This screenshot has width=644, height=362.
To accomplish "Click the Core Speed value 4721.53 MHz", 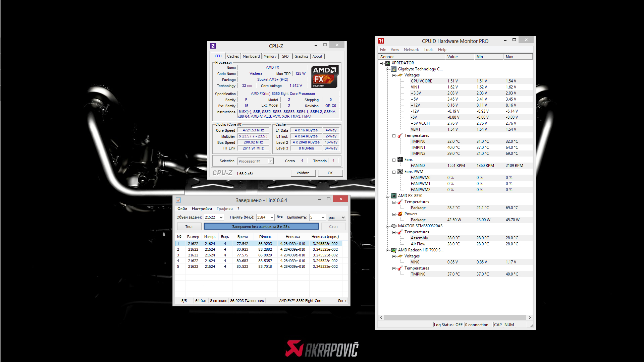I will 254,130.
